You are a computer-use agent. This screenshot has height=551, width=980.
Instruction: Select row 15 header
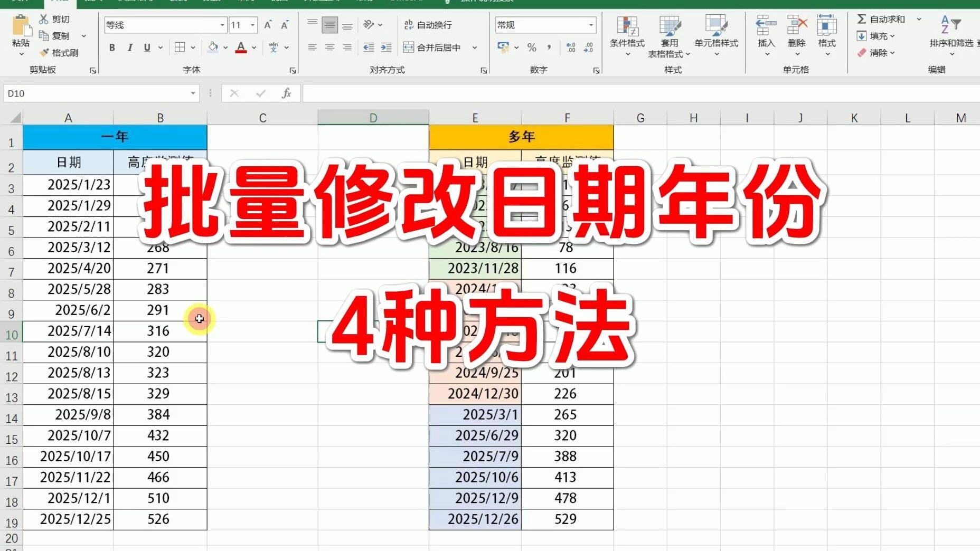click(12, 439)
